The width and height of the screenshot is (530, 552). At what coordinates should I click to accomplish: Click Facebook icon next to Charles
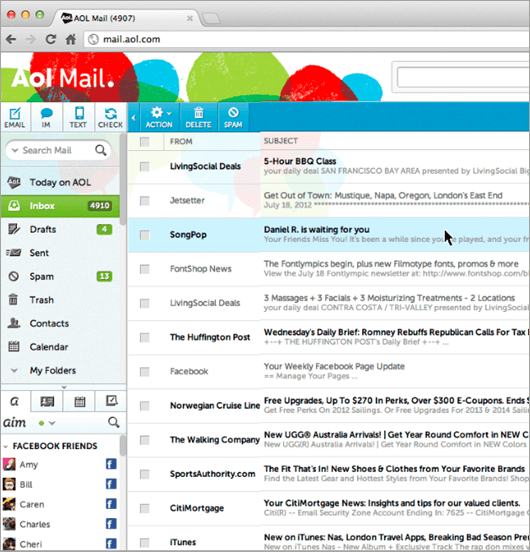(111, 524)
